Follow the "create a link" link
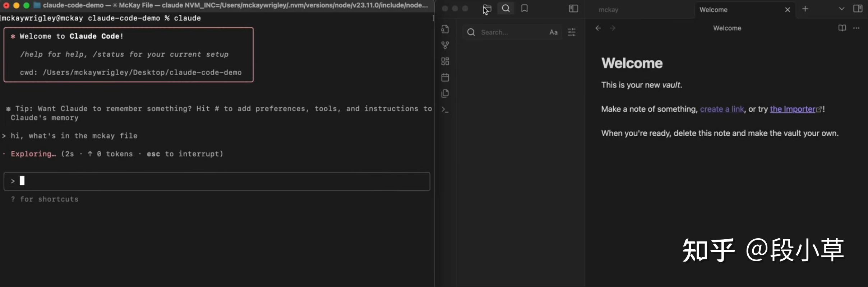This screenshot has width=868, height=287. tap(722, 109)
